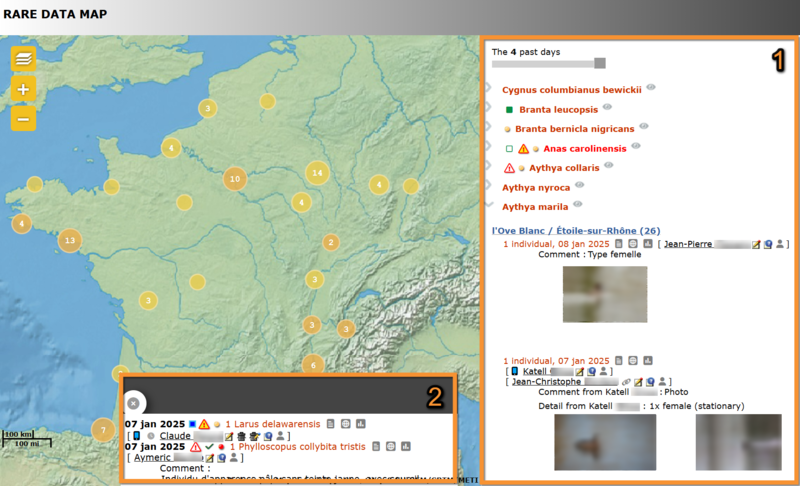Click the trash delete icon beside Claude

[x=241, y=436]
